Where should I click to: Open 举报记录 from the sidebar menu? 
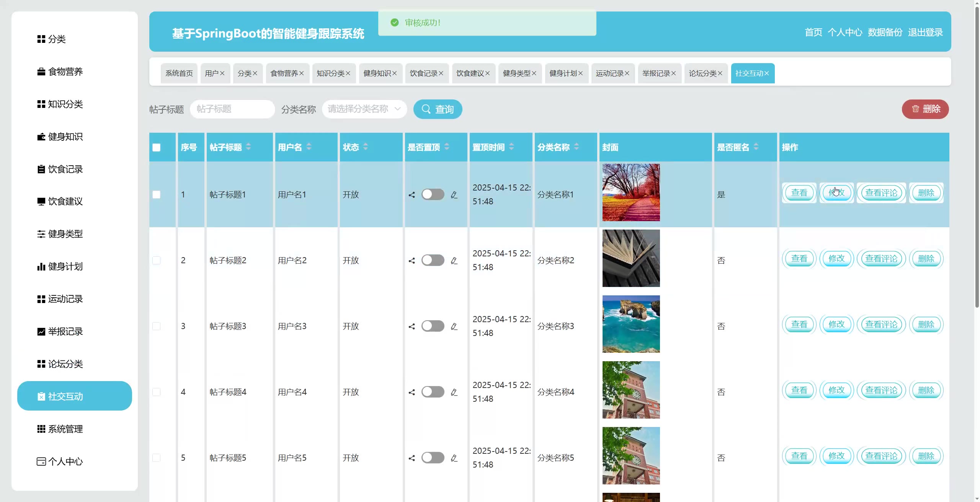click(65, 331)
